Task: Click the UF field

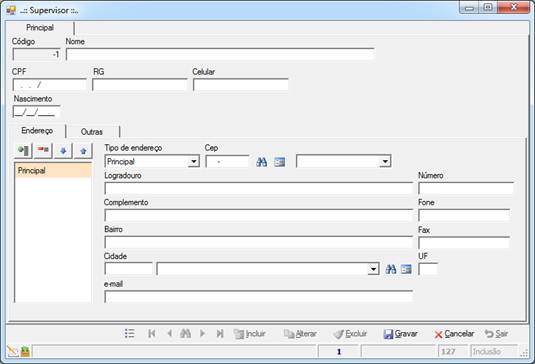Action: 428,269
